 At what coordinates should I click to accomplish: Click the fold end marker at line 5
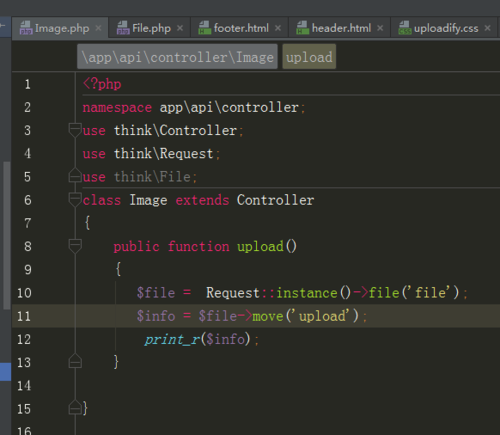[x=75, y=176]
